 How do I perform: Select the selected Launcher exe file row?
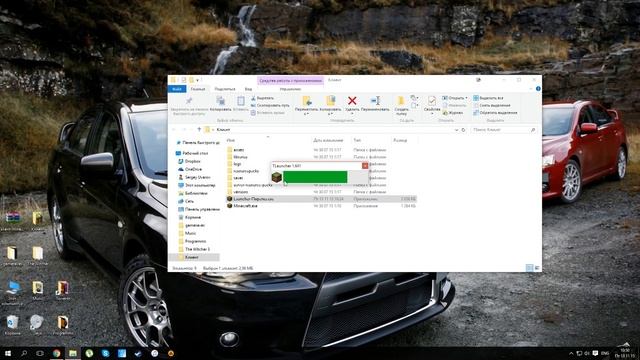[x=321, y=199]
